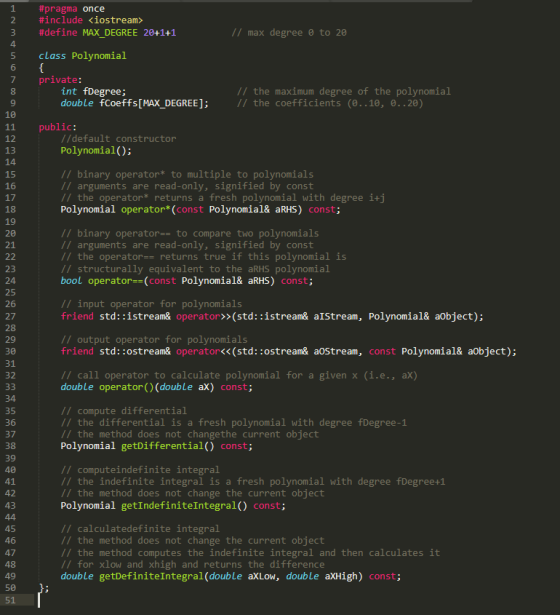Click the getDifferential method name
The height and width of the screenshot is (615, 560).
(162, 446)
